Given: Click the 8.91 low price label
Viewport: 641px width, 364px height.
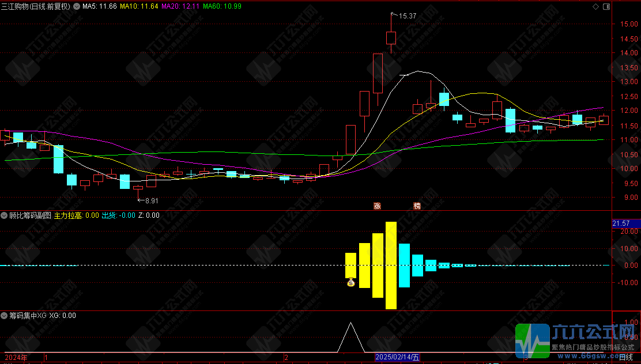Looking at the screenshot, I should [x=151, y=200].
